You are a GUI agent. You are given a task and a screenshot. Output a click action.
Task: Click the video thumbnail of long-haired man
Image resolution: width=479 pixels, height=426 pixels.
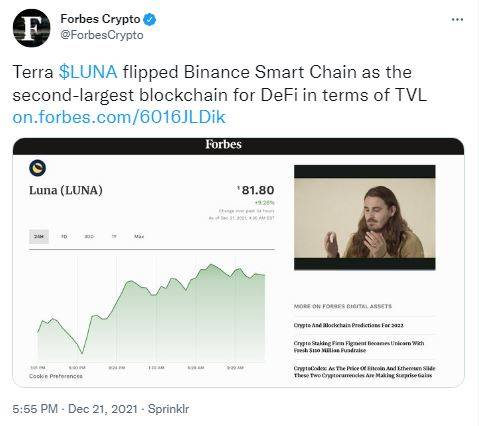(365, 217)
